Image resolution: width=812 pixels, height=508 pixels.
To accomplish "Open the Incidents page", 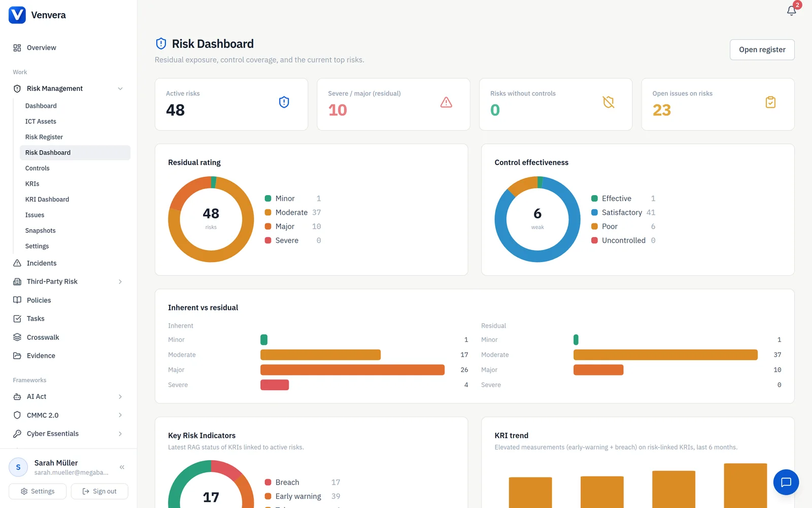I will tap(69, 263).
